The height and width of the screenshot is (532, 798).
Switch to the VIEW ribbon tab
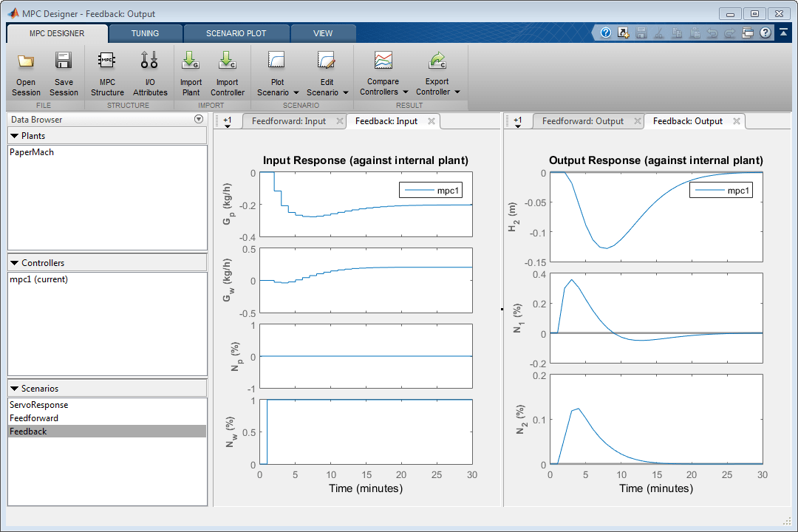click(x=323, y=33)
